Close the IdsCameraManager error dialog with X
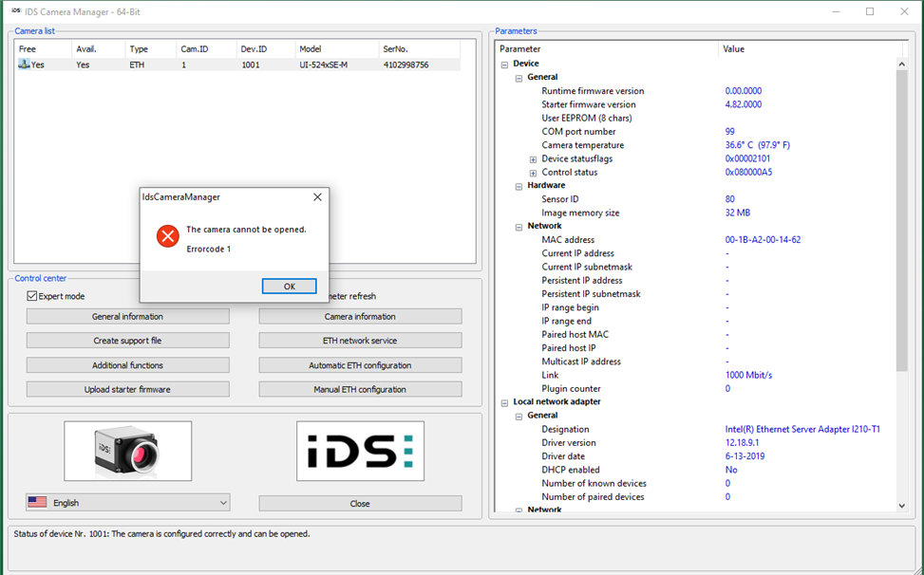This screenshot has width=924, height=575. (317, 197)
